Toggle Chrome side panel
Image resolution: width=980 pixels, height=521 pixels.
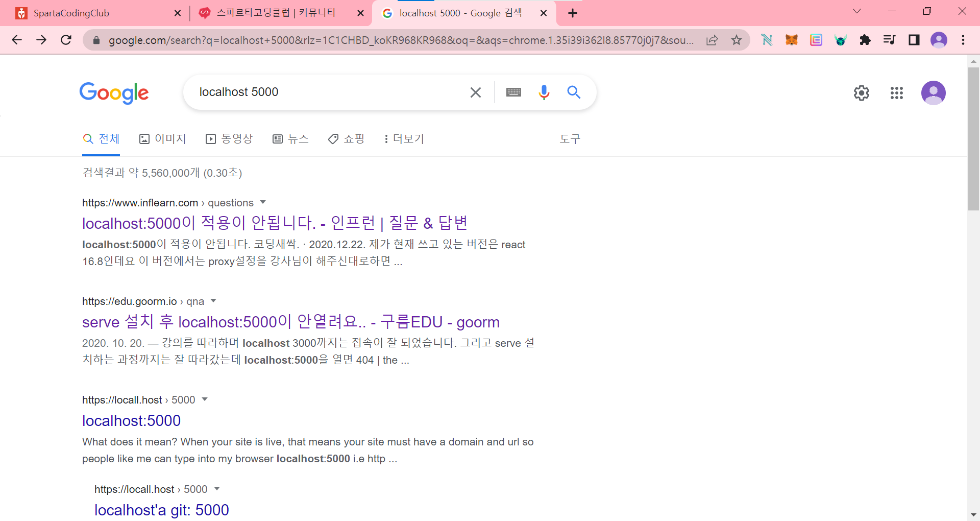tap(914, 40)
